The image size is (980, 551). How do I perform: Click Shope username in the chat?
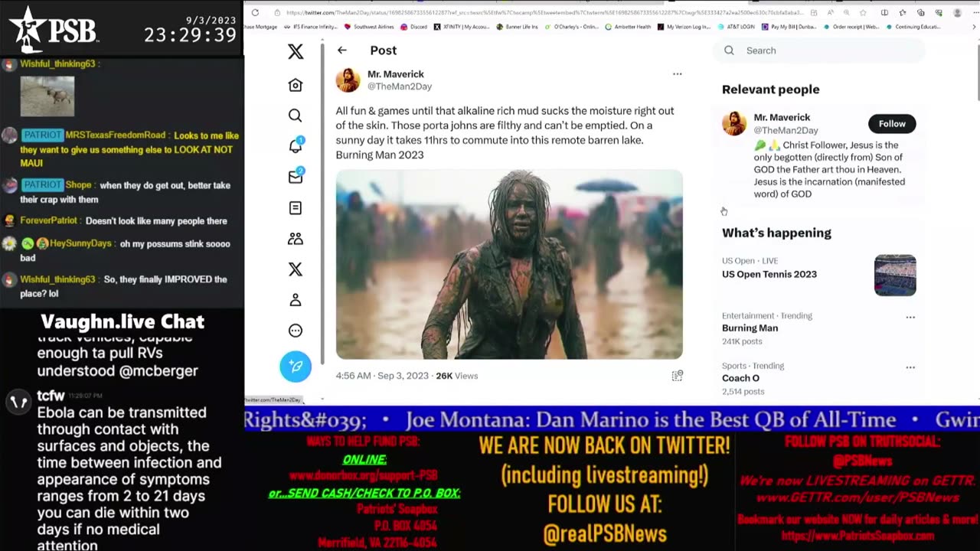coord(78,185)
